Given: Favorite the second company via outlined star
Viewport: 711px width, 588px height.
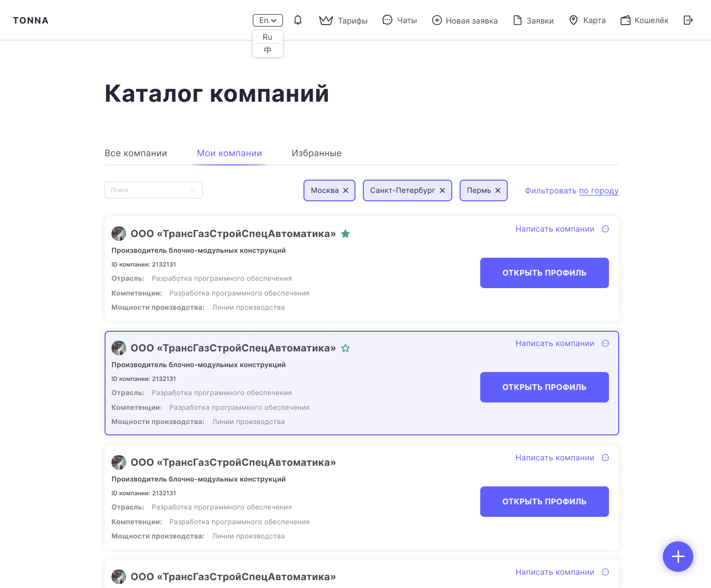Looking at the screenshot, I should (346, 348).
